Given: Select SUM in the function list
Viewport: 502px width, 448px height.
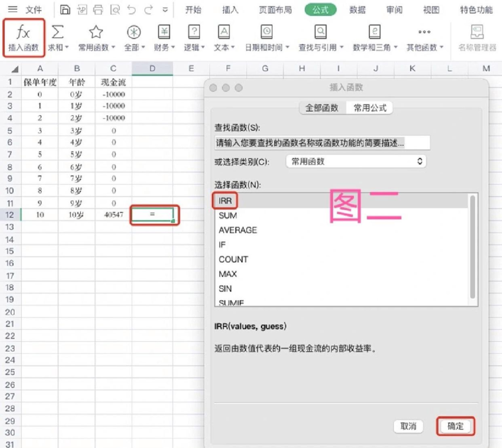Looking at the screenshot, I should (x=341, y=215).
